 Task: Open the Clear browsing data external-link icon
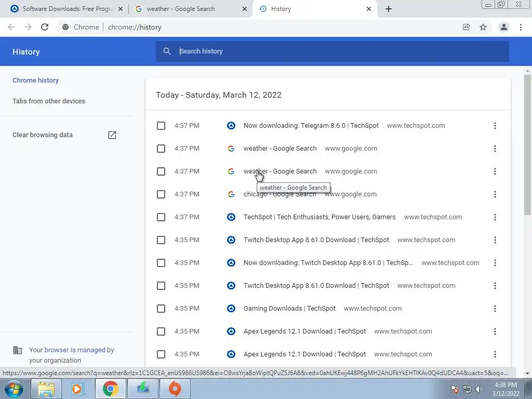point(112,135)
